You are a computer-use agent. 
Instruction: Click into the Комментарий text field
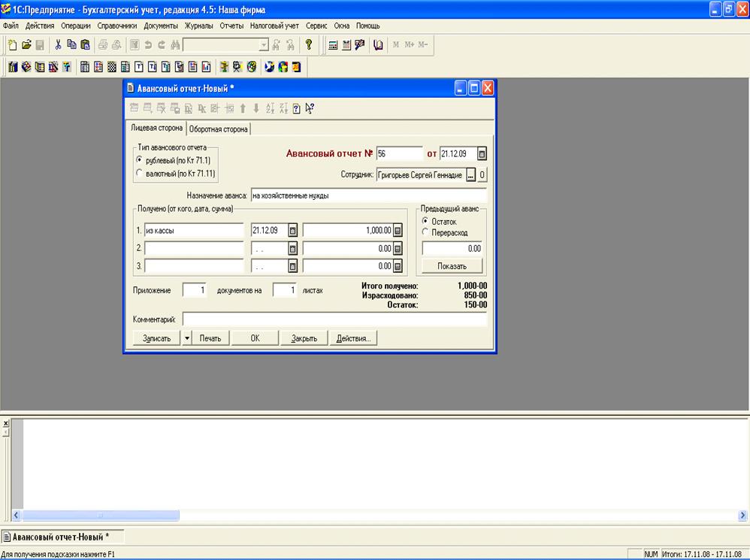(x=334, y=319)
